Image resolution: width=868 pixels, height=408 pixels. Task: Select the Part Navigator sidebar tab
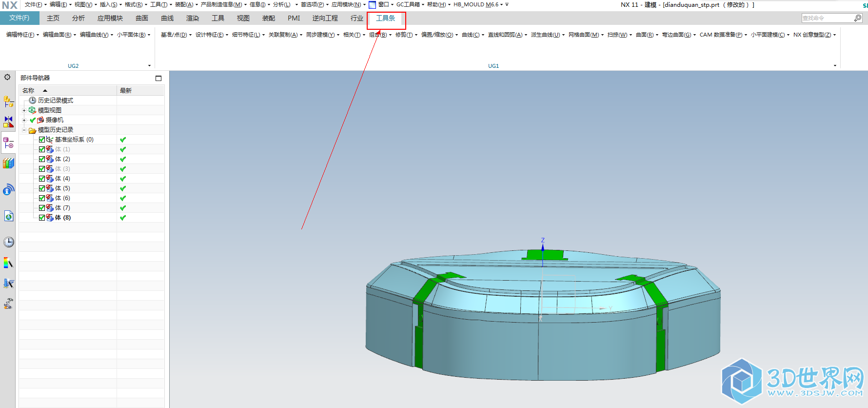click(8, 143)
